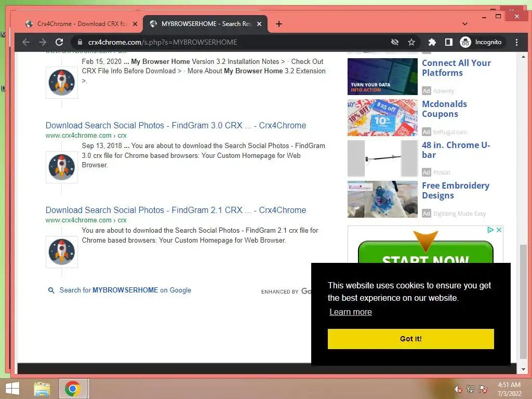Open 48 in. Chrome U-bar ad

(456, 150)
